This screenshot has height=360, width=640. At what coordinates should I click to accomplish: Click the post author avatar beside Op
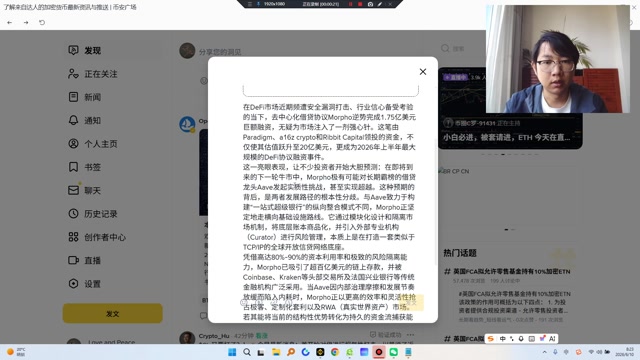(x=187, y=124)
